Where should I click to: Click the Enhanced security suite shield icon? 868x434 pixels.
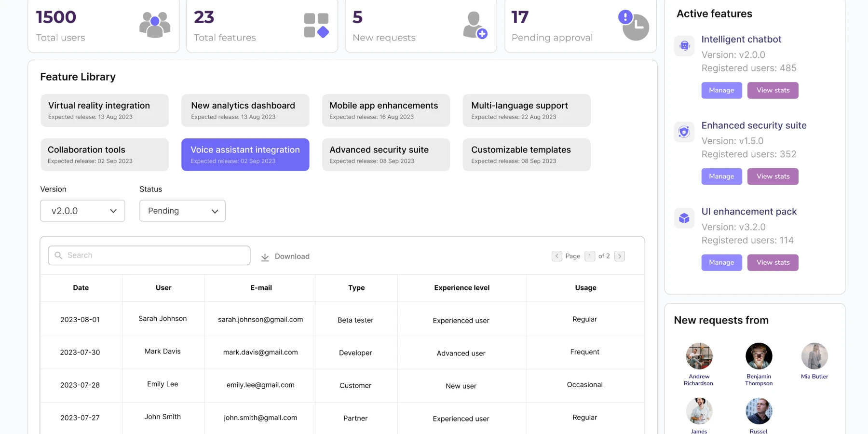click(684, 132)
